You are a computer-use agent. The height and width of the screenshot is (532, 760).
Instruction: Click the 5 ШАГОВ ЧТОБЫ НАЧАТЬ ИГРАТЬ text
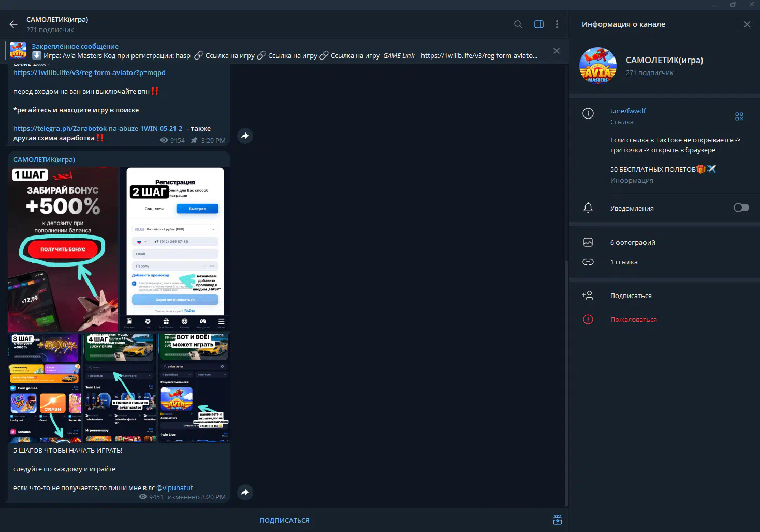point(68,450)
